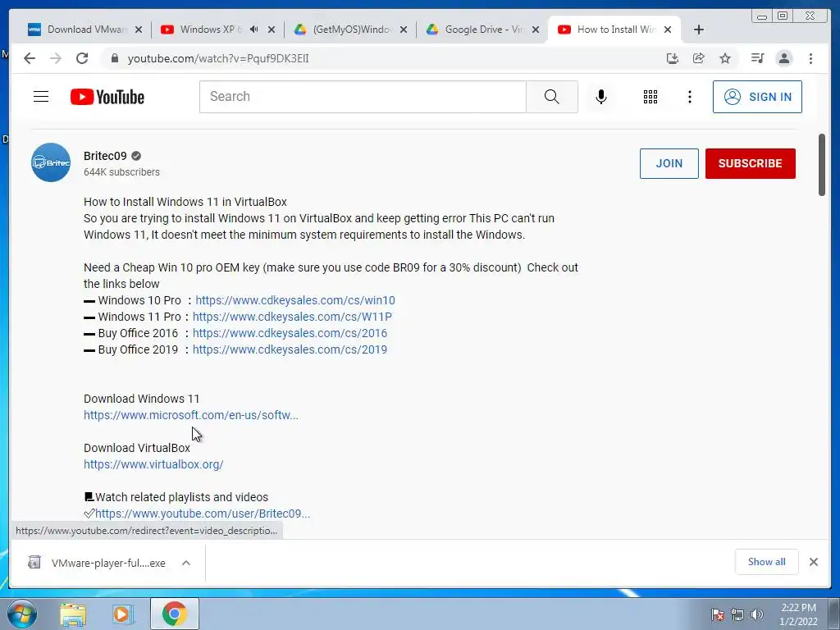Click the lock icon in address bar

click(114, 58)
